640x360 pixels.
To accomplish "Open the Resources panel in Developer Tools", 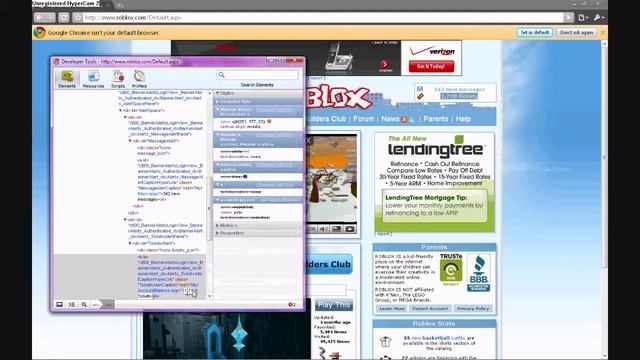I will pyautogui.click(x=93, y=79).
